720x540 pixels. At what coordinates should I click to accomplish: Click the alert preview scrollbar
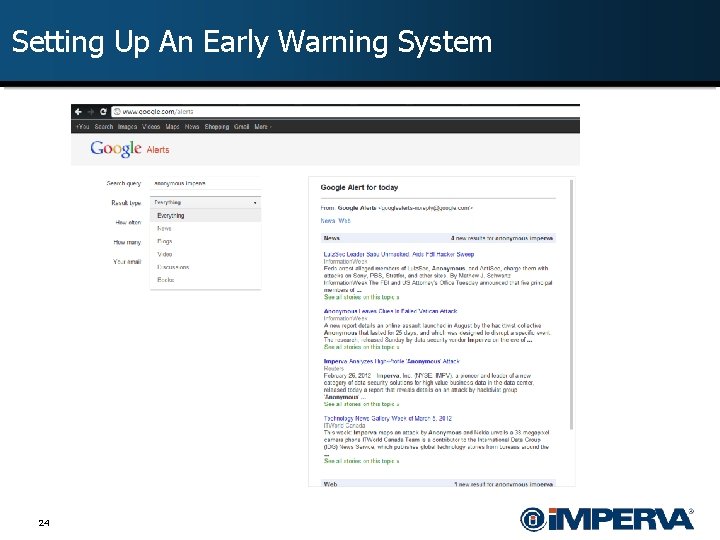coord(572,304)
